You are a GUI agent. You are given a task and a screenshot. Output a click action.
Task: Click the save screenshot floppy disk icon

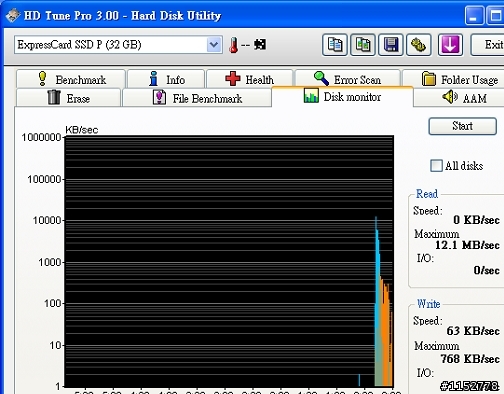point(391,45)
